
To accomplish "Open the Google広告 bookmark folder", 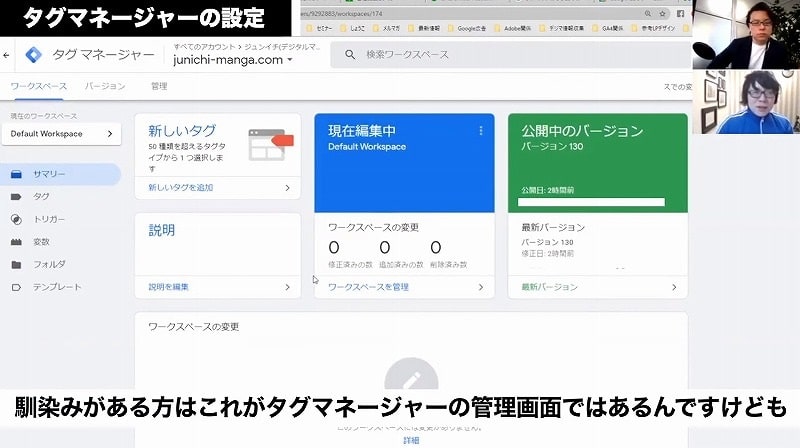I will click(x=467, y=29).
